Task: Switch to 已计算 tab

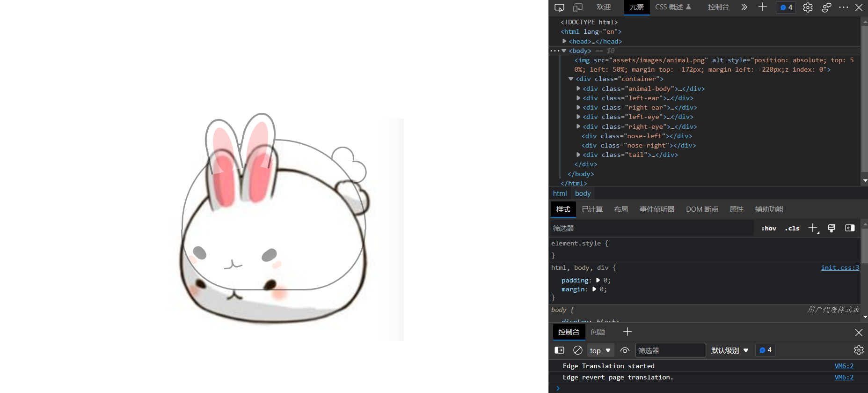Action: click(592, 209)
